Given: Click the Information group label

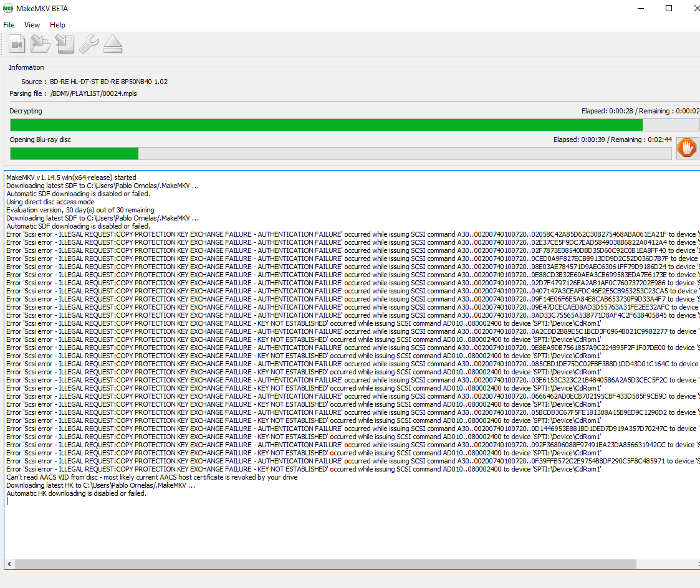Looking at the screenshot, I should coord(26,67).
